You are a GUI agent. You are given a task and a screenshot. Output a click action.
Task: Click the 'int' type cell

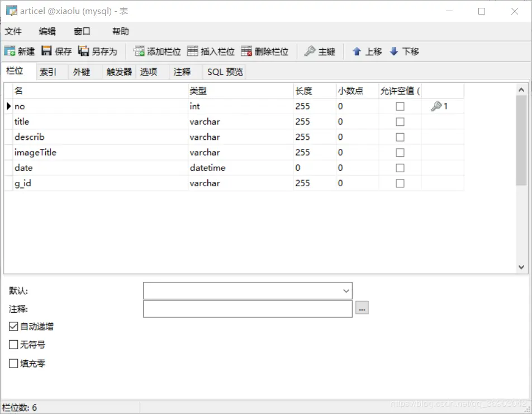click(241, 106)
